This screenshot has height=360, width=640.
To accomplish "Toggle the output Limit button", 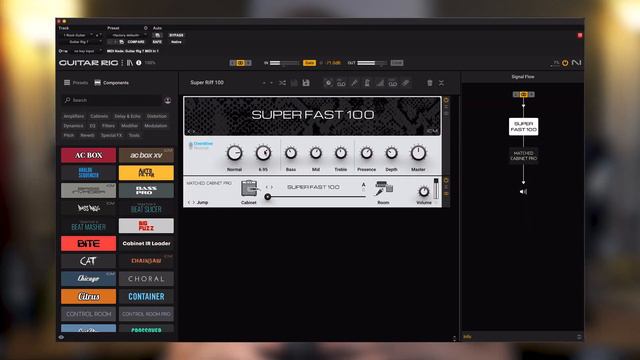I will tap(397, 63).
